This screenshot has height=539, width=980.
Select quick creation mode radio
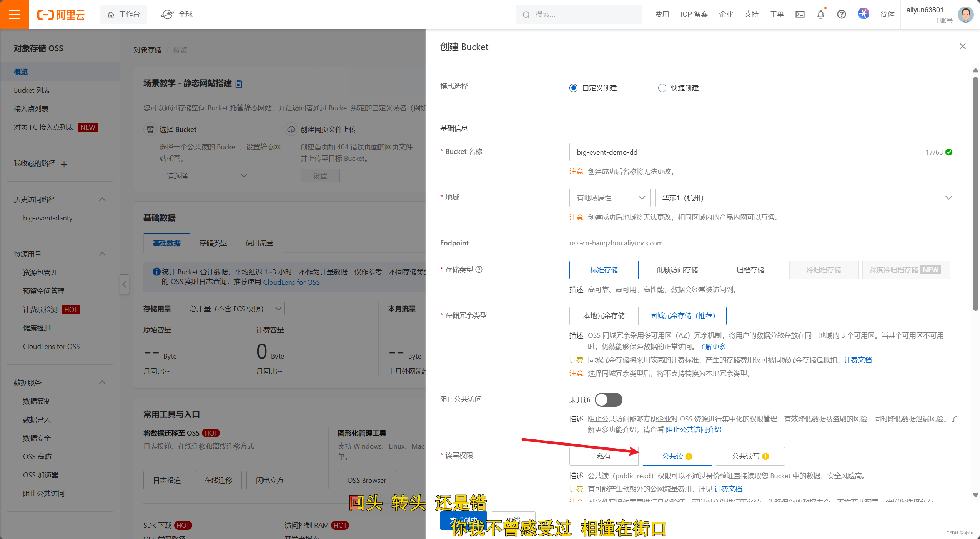point(662,88)
